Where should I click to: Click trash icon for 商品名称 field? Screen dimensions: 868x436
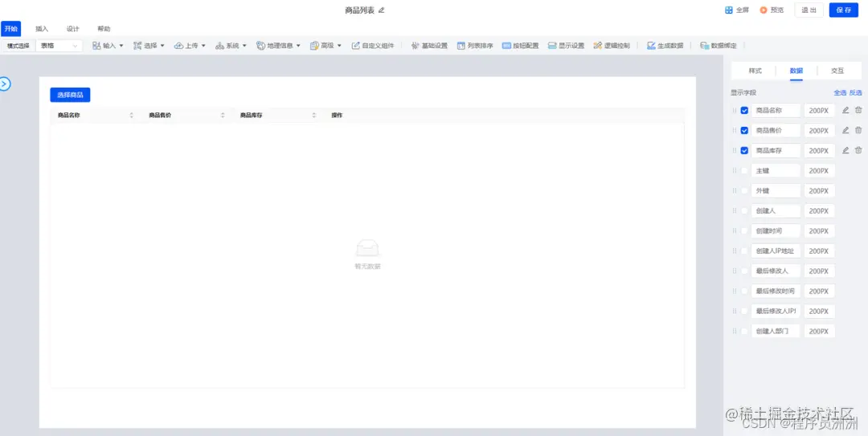pyautogui.click(x=858, y=110)
